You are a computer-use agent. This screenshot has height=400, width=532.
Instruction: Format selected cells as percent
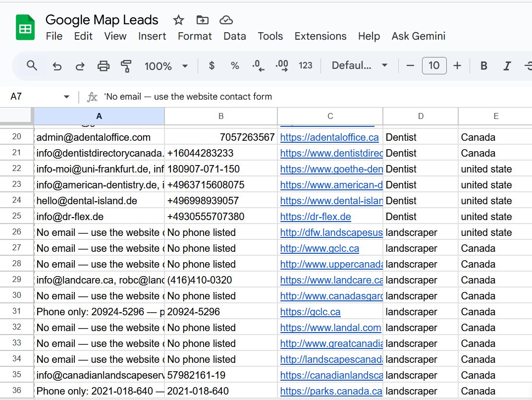coord(234,65)
